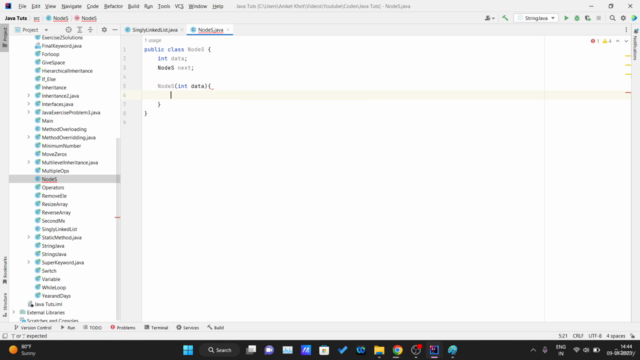Expand Inheritance2.java in project tree

[29, 96]
